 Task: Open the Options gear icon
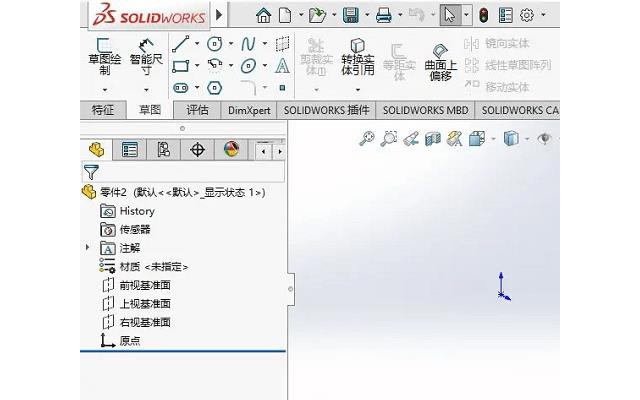tap(527, 16)
